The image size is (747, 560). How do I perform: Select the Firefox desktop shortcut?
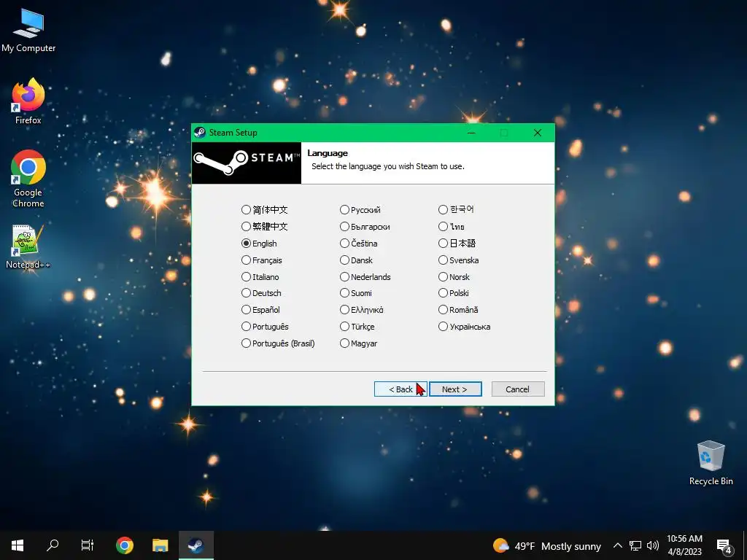(x=28, y=101)
